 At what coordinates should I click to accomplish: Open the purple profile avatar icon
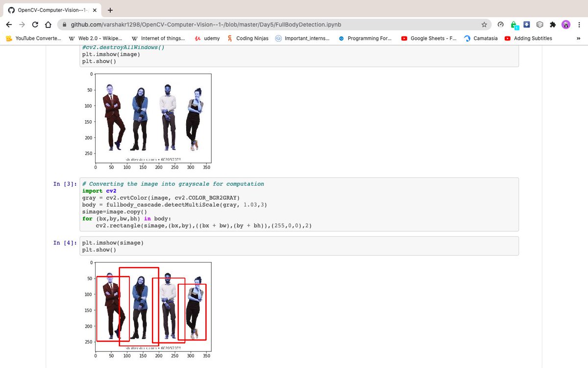566,24
